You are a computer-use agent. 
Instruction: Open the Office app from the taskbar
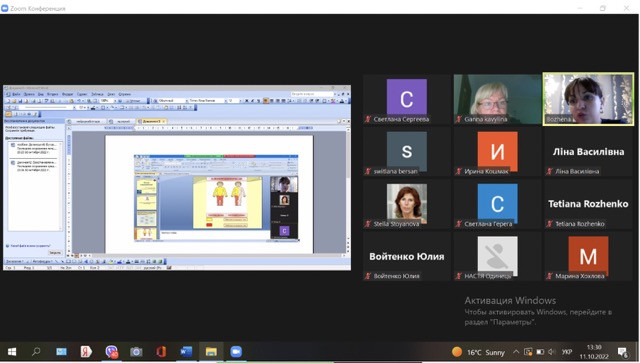pyautogui.click(x=161, y=352)
